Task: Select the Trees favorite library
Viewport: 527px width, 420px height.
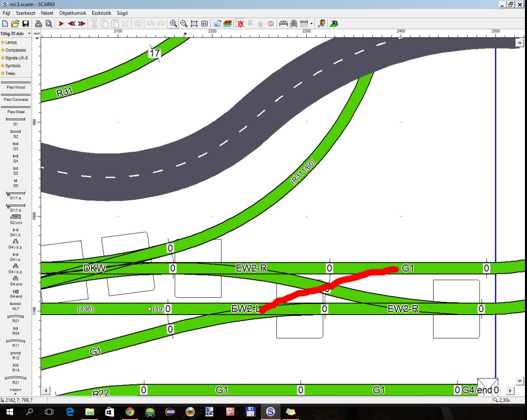Action: [x=10, y=74]
